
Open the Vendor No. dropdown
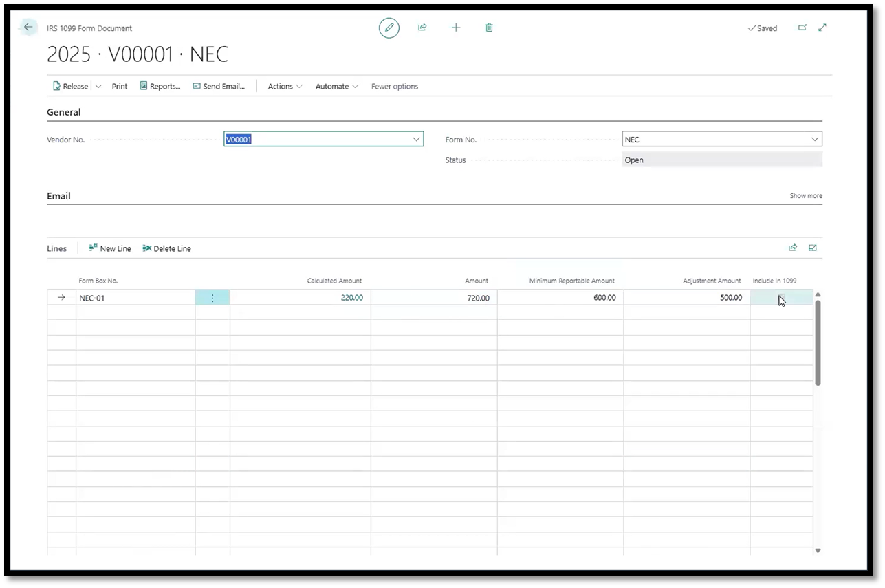coord(416,139)
